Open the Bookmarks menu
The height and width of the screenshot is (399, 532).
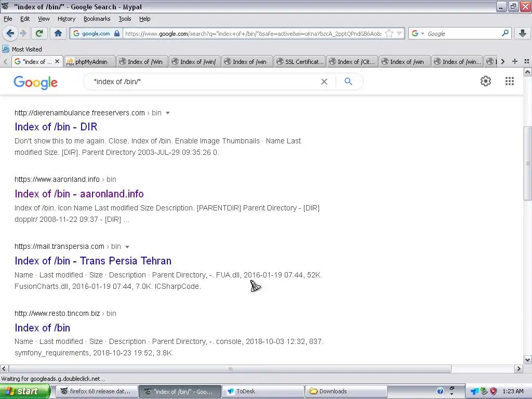(97, 19)
